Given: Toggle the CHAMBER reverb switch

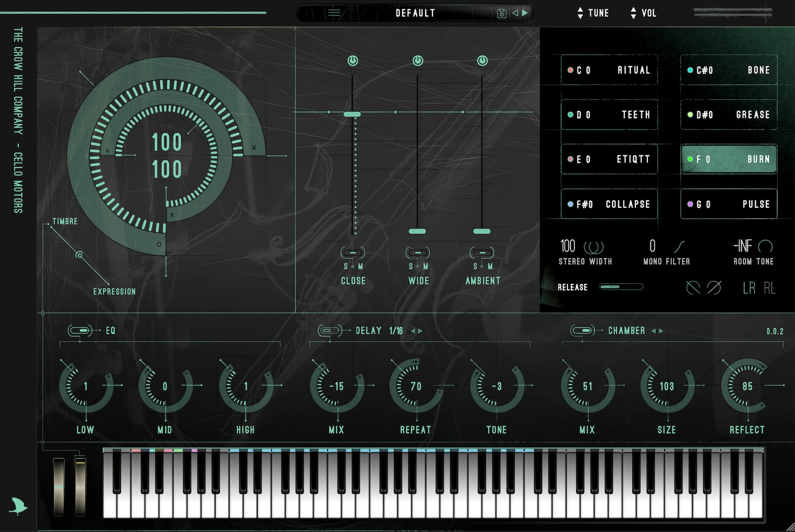Looking at the screenshot, I should 582,330.
